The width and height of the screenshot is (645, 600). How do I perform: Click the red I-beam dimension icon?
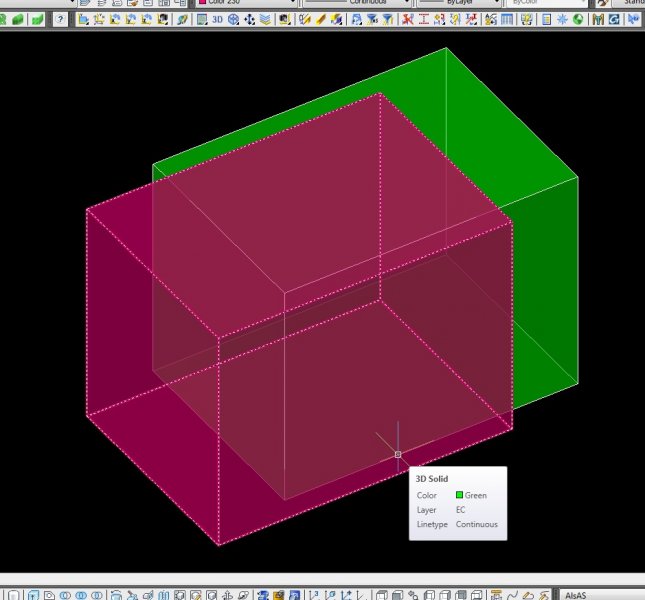(424, 19)
